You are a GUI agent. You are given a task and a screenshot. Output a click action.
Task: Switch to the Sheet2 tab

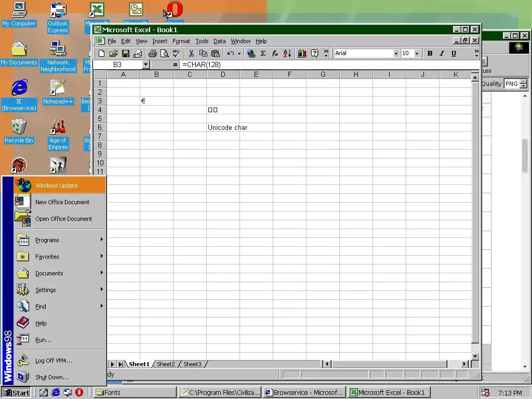click(x=166, y=364)
